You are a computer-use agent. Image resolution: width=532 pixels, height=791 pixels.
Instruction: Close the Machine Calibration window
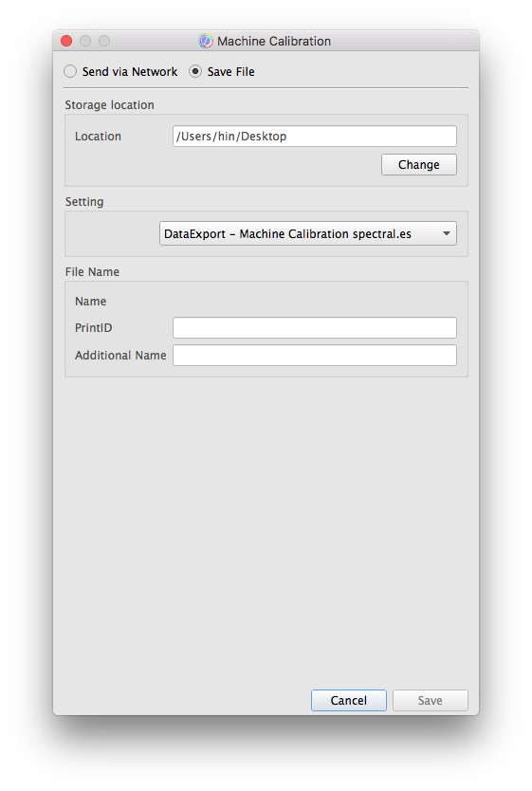point(66,41)
